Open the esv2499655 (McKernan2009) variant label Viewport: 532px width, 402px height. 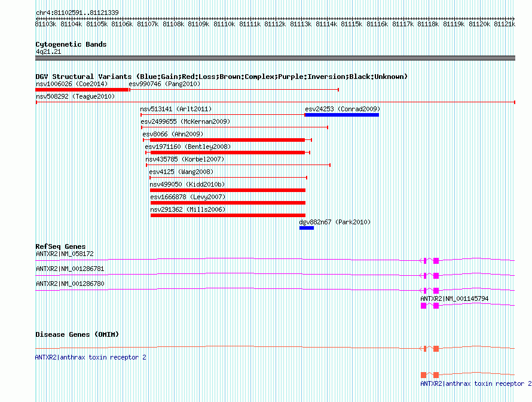pos(185,121)
